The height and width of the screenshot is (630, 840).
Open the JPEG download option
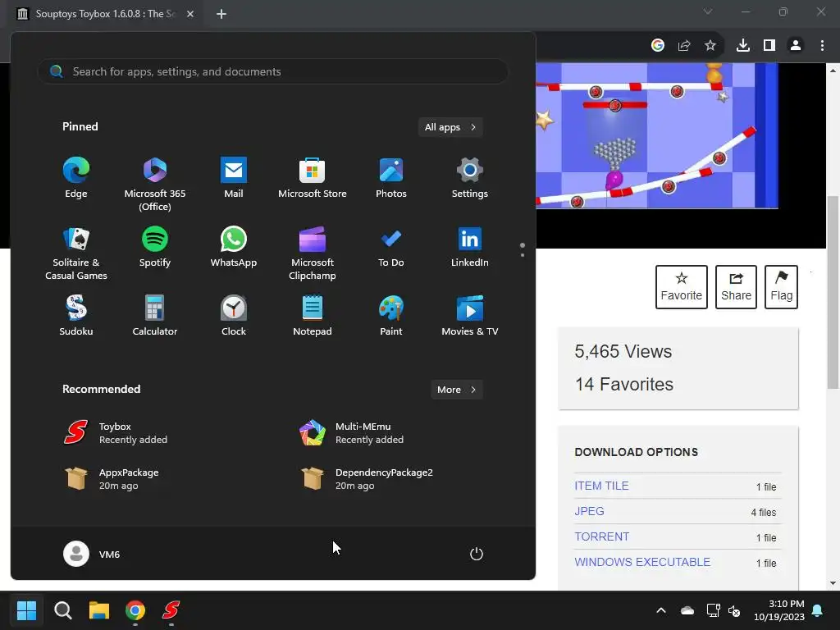tap(589, 511)
